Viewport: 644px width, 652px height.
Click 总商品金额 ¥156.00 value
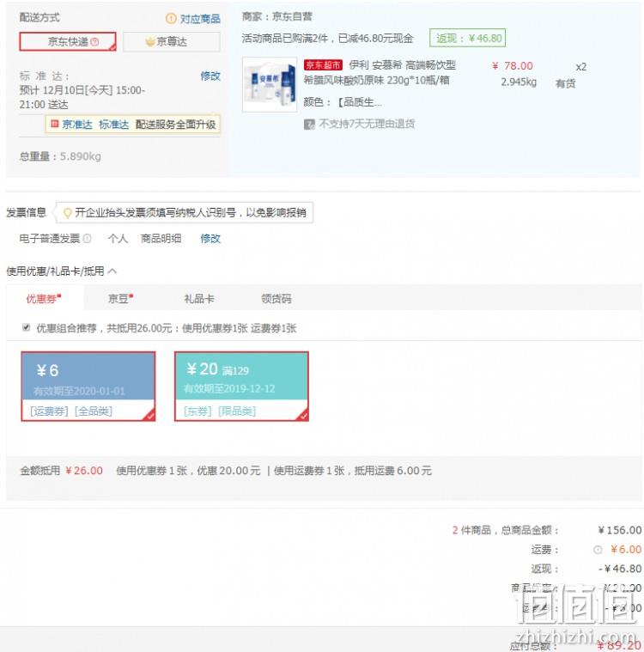tap(620, 530)
